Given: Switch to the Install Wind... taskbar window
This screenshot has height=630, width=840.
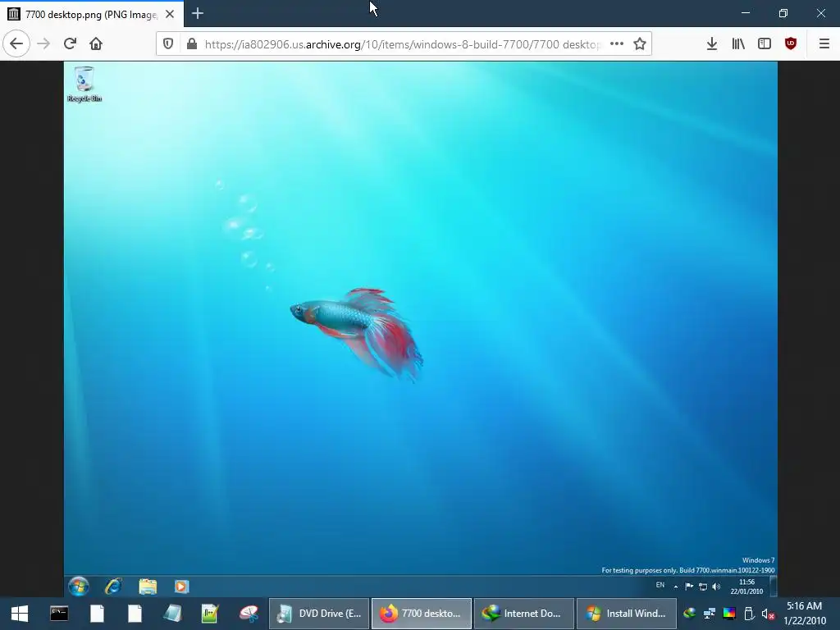Looking at the screenshot, I should 626,614.
